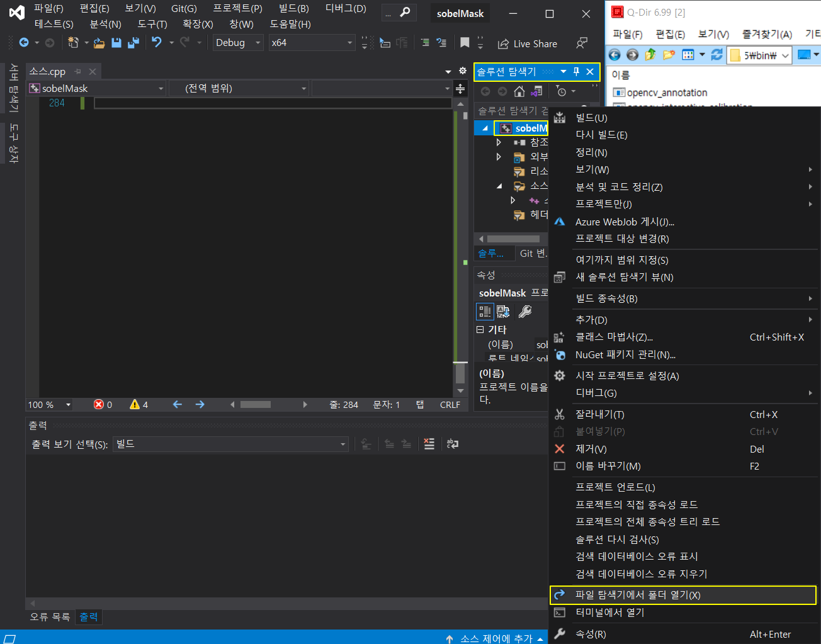Toggle a bookmark with the bookmark icon
Viewport: 821px width, 644px height.
(x=465, y=42)
